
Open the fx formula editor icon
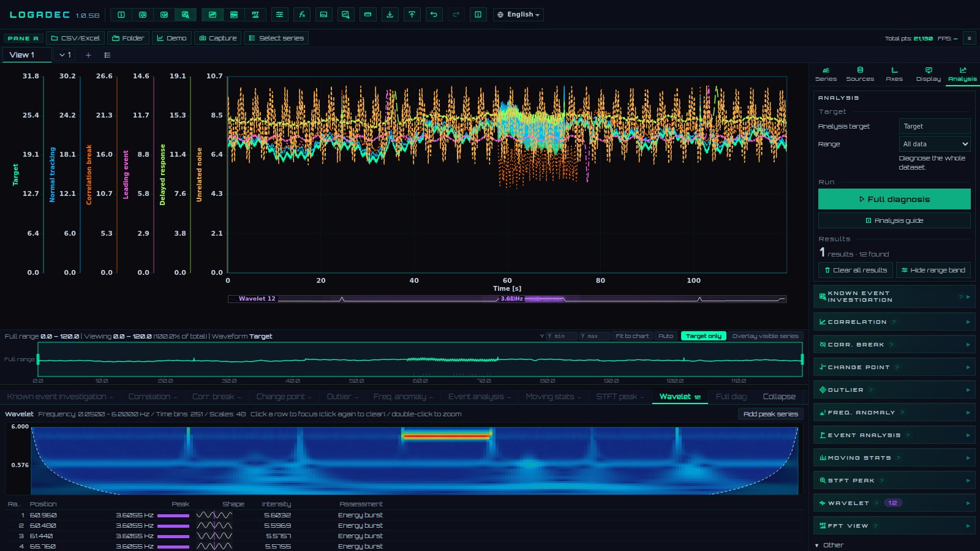point(302,15)
